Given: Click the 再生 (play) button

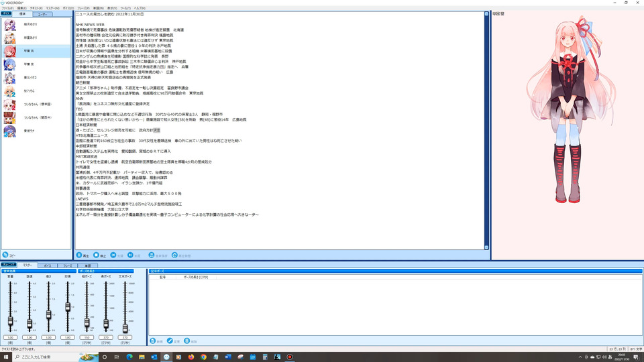Looking at the screenshot, I should tap(83, 255).
